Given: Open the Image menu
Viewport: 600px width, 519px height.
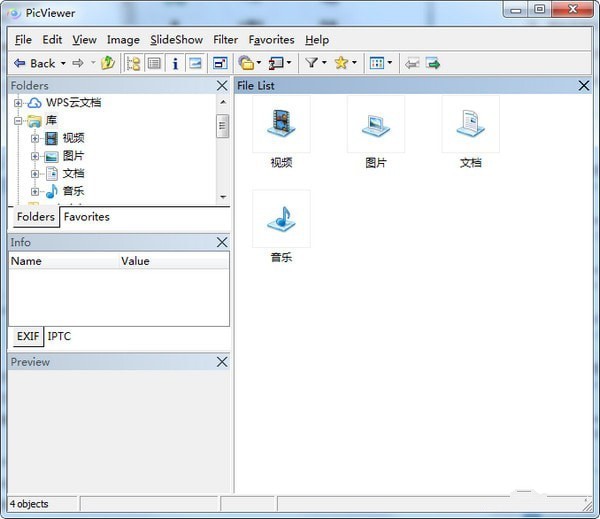Looking at the screenshot, I should tap(123, 40).
